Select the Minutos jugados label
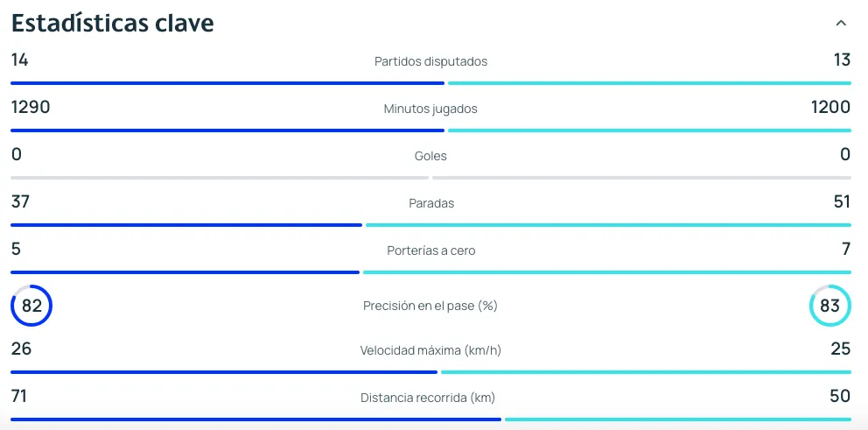This screenshot has width=868, height=430. 430,109
